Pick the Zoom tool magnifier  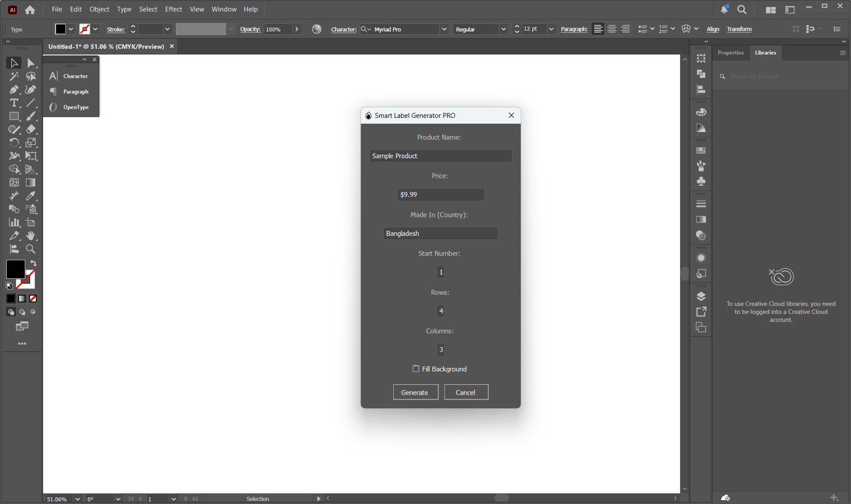coord(31,249)
